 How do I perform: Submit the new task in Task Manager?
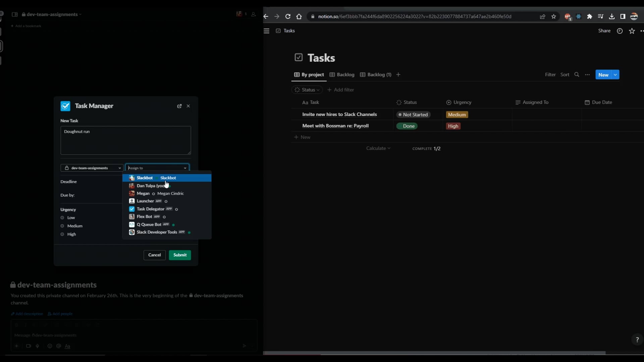(x=180, y=255)
